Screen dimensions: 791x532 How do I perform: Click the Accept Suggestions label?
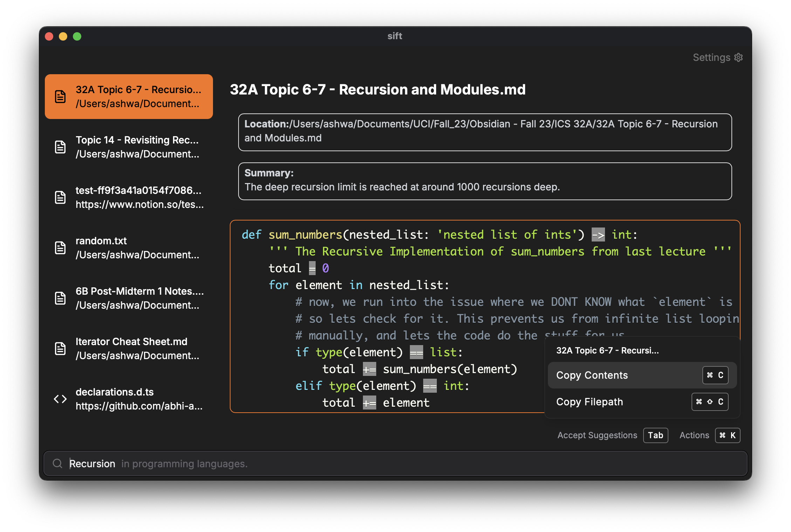(597, 435)
